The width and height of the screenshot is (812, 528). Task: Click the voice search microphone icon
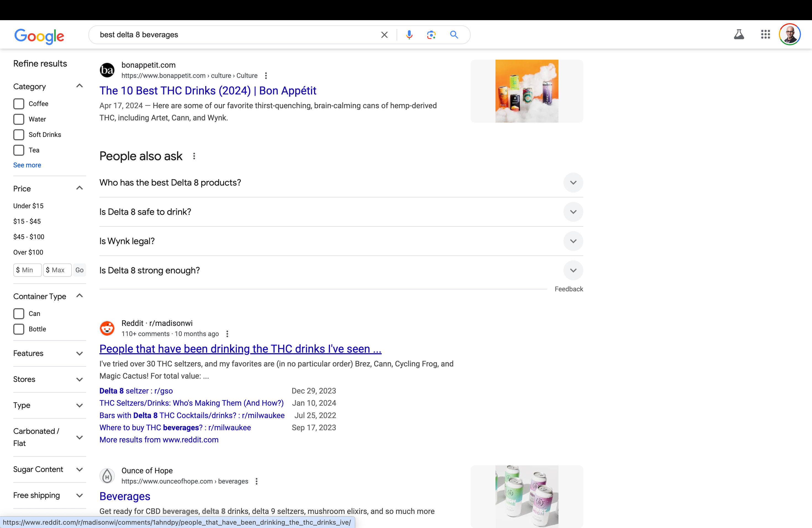[x=409, y=35]
